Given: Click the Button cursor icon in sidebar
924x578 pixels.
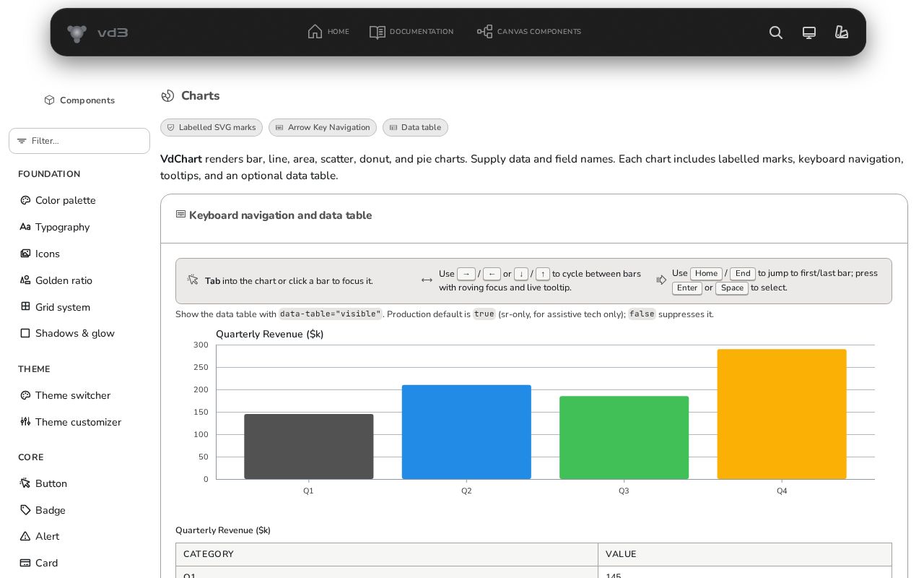Looking at the screenshot, I should click(25, 483).
